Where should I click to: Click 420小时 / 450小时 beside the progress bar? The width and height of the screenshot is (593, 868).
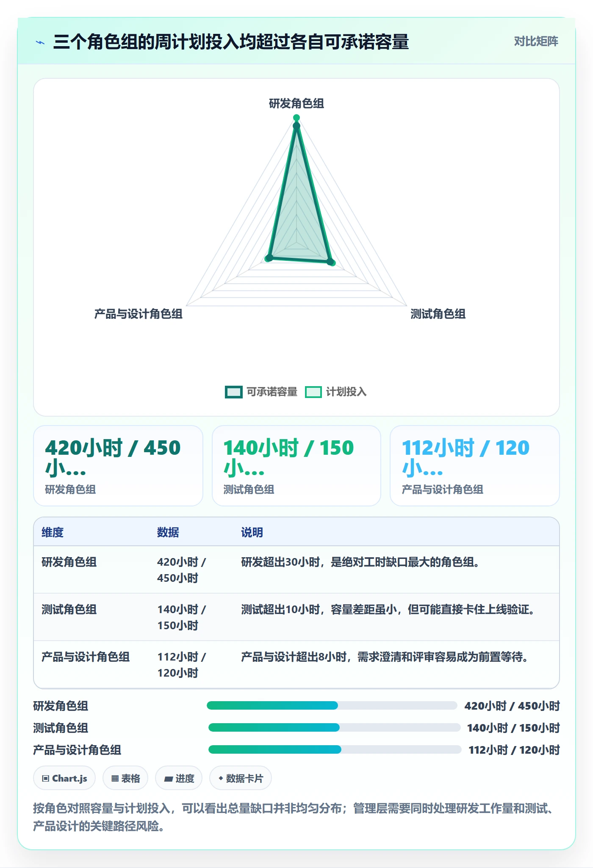click(512, 706)
